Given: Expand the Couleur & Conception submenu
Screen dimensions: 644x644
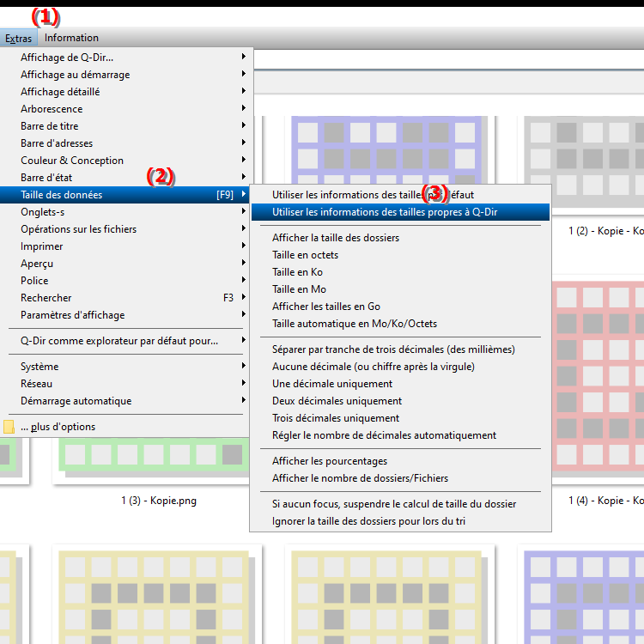Looking at the screenshot, I should [x=72, y=161].
